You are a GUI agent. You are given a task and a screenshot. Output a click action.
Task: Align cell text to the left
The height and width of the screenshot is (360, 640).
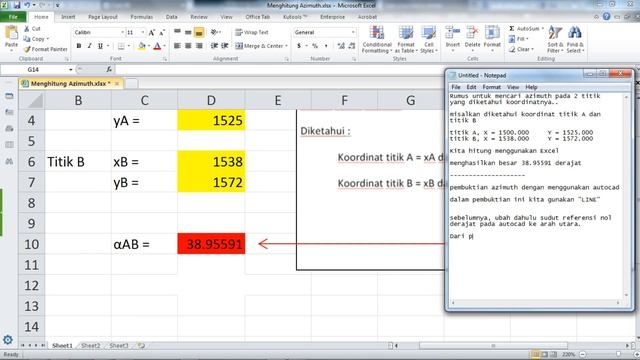177,46
